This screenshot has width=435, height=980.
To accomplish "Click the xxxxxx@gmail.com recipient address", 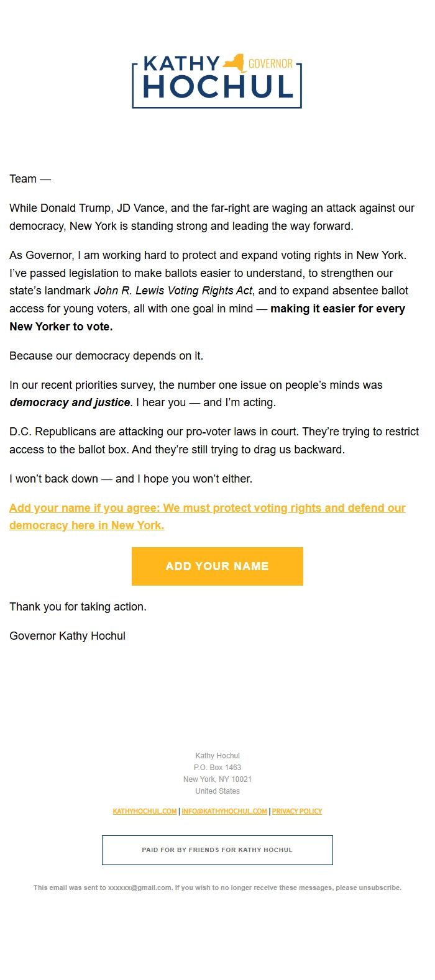I will point(140,887).
